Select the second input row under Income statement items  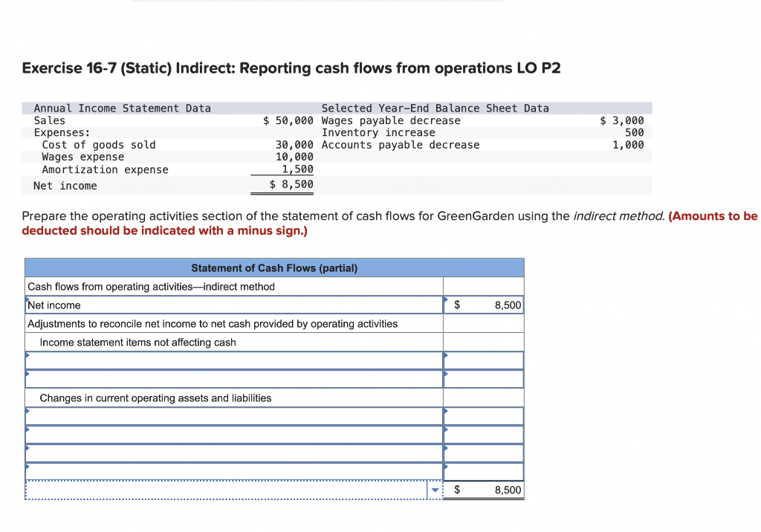tap(230, 379)
